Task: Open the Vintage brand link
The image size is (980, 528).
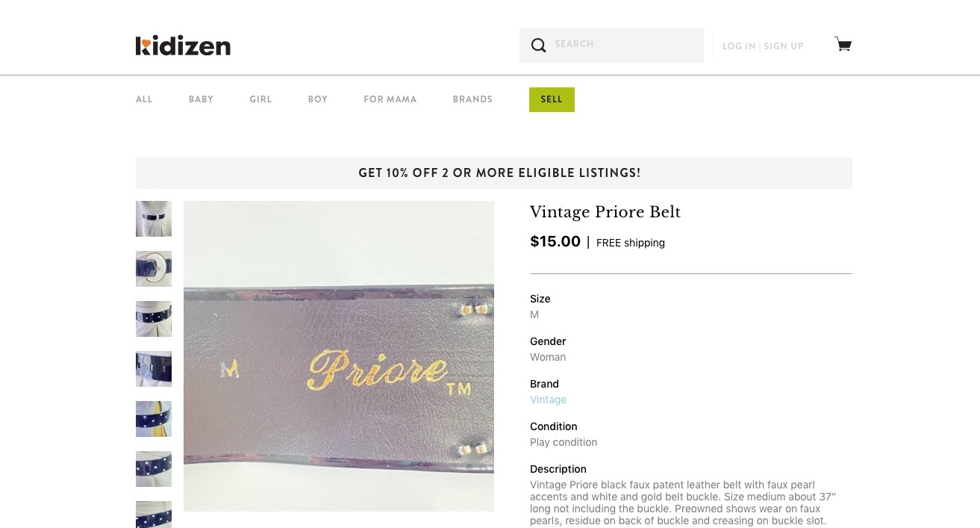Action: [548, 400]
